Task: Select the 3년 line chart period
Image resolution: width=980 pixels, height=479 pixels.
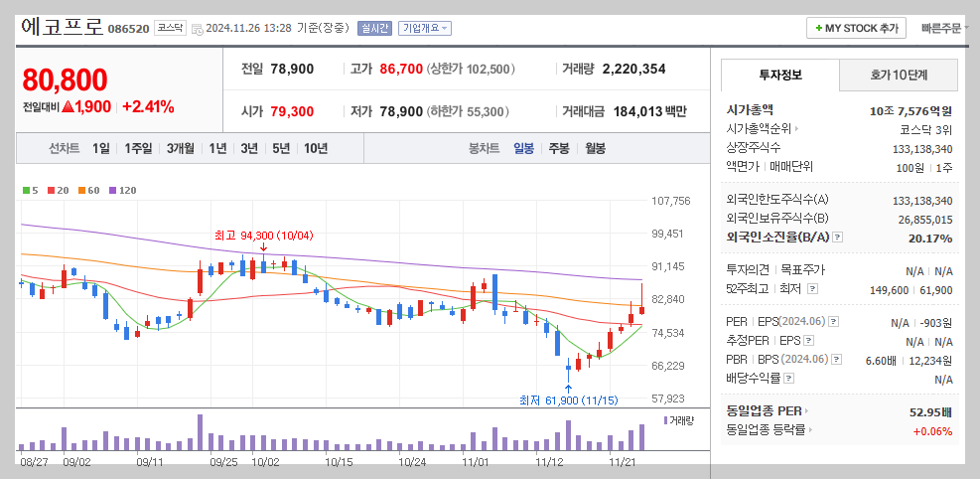Action: [x=249, y=149]
